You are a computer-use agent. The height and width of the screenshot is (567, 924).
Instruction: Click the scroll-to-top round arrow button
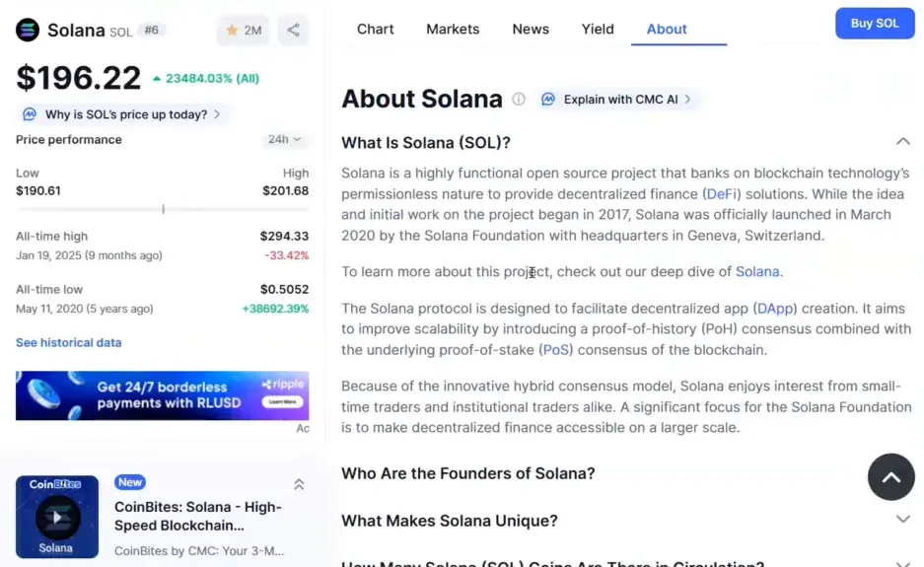(x=891, y=477)
